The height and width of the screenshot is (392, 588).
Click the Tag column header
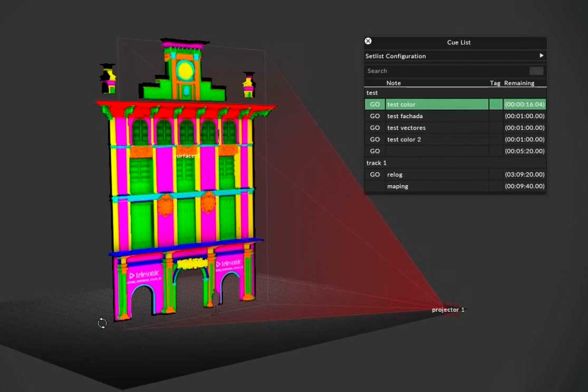(495, 83)
